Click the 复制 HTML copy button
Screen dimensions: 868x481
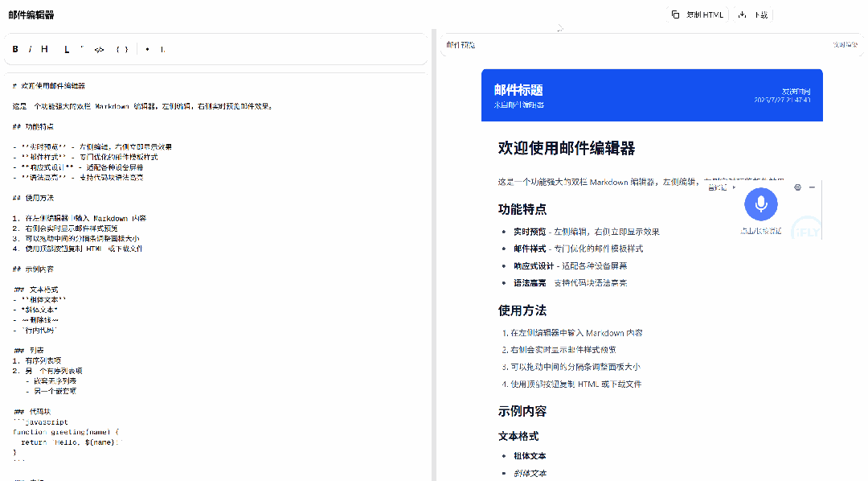point(698,15)
